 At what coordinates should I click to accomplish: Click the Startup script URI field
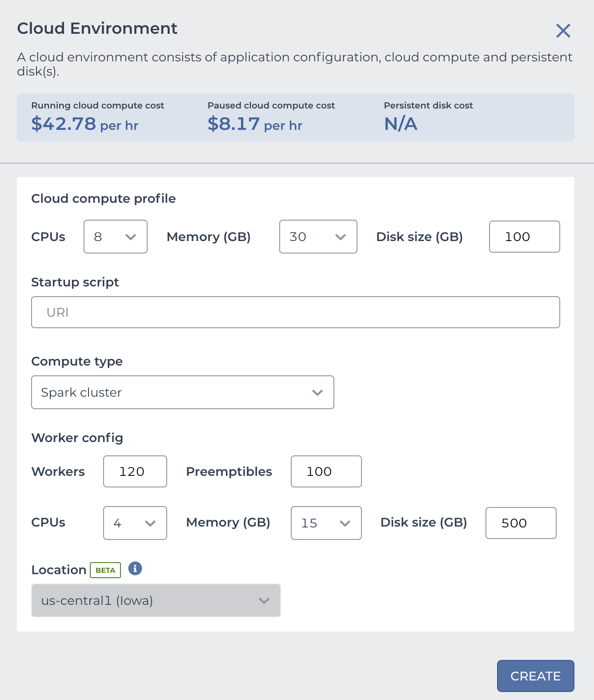coord(296,312)
